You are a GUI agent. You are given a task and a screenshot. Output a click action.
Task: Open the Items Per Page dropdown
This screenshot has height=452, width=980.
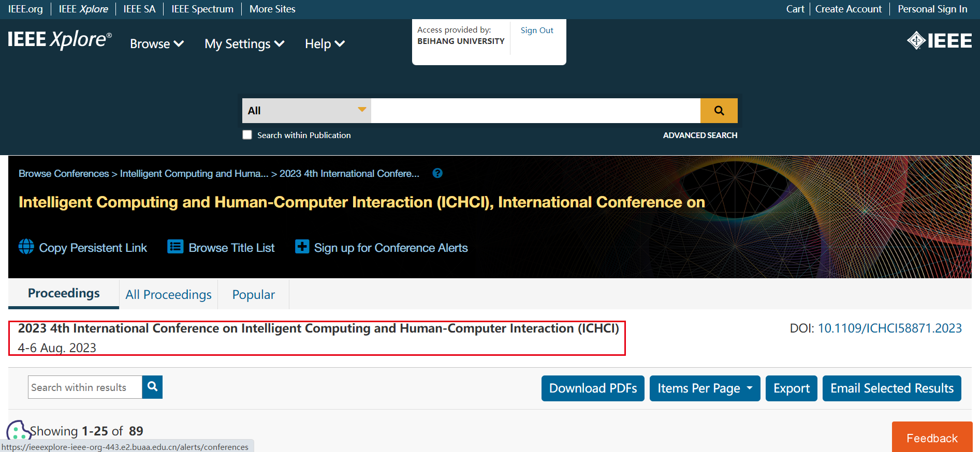[x=705, y=388]
